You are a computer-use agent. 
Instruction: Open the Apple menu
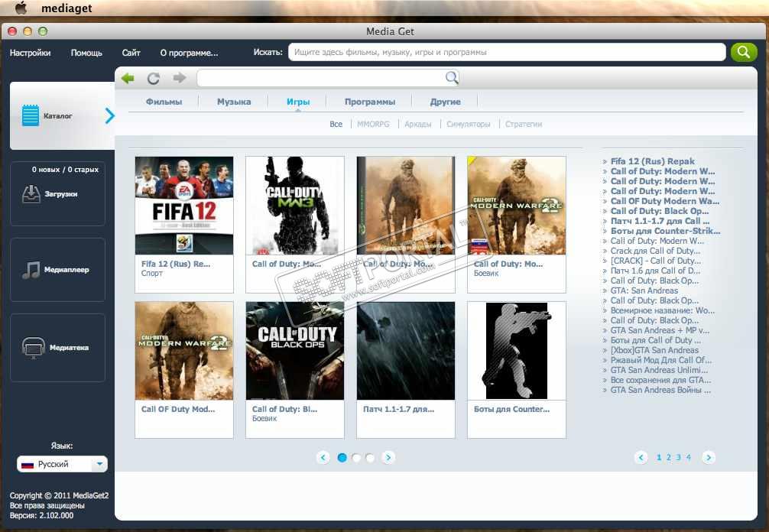[x=21, y=8]
